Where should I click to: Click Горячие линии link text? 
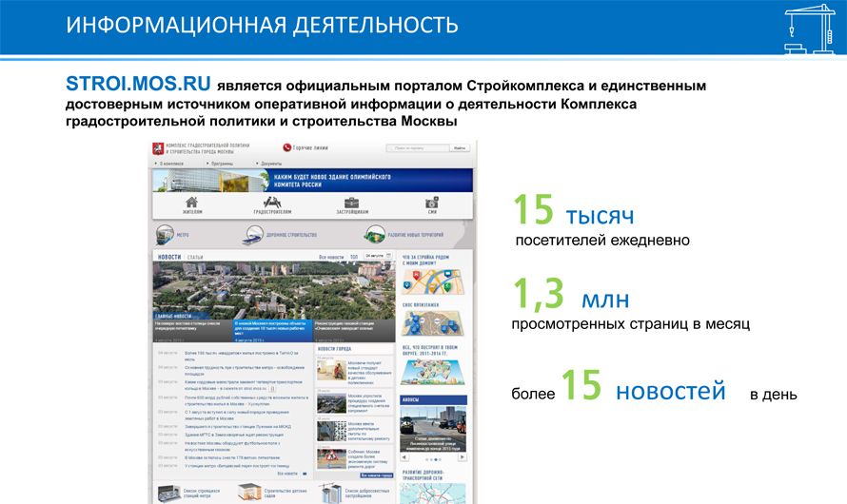click(310, 147)
